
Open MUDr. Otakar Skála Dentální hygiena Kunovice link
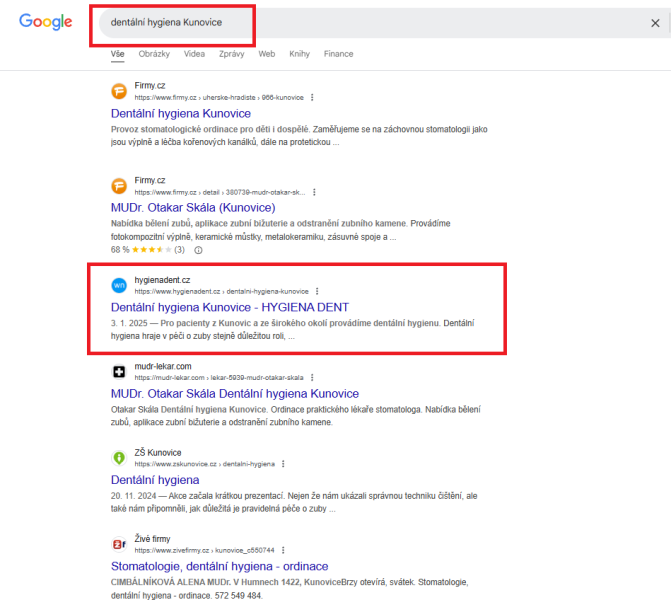pos(235,394)
